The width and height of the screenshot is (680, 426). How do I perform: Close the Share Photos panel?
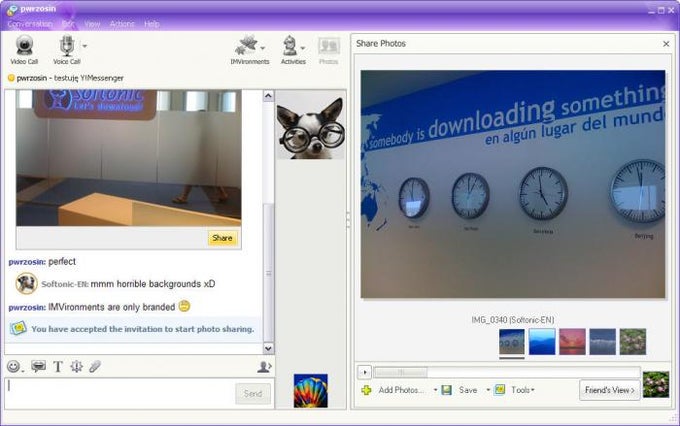[x=666, y=44]
